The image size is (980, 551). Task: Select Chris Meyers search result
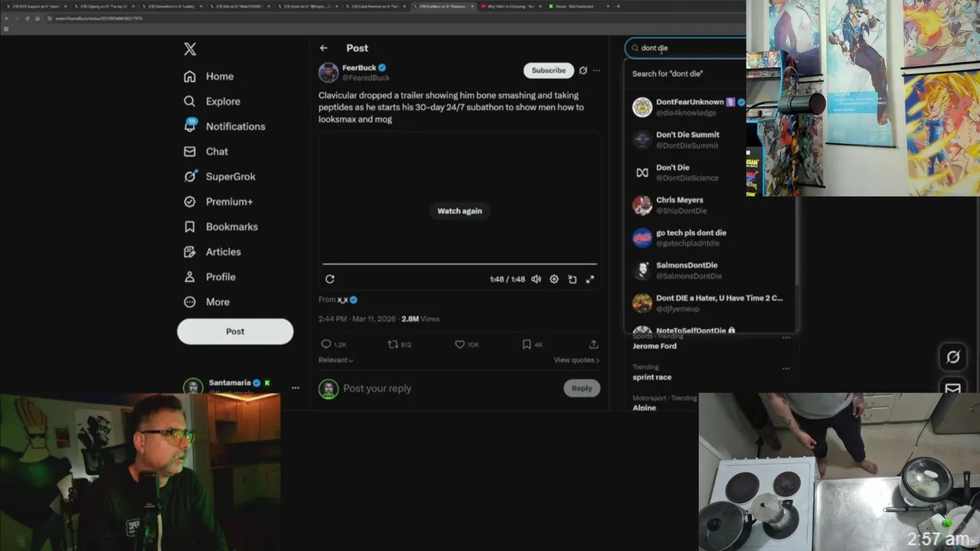710,205
